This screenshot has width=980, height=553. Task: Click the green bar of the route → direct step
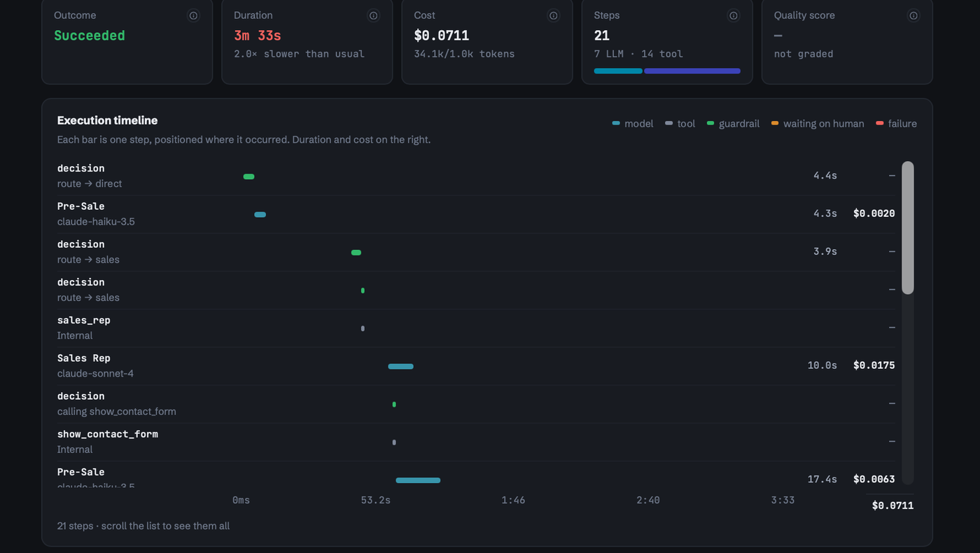click(248, 176)
